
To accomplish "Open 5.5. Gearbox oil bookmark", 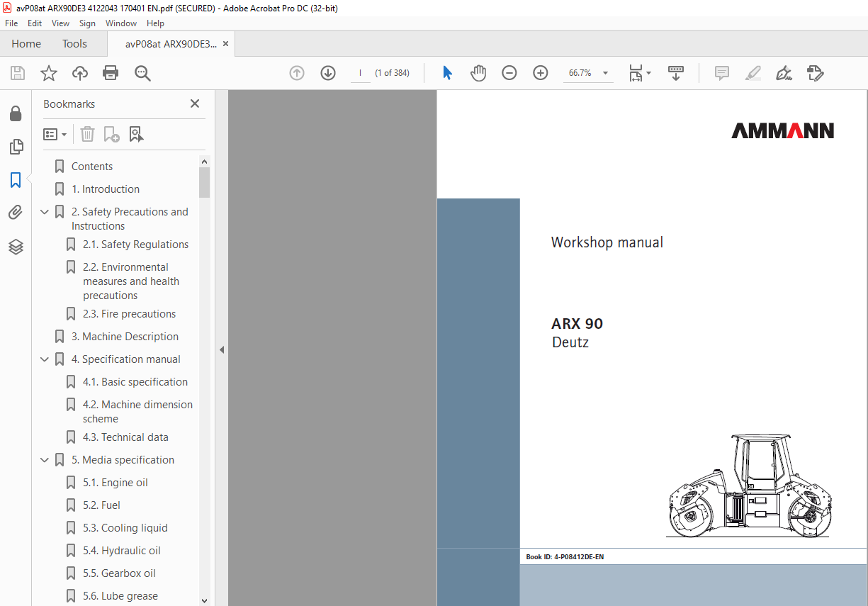I will (x=119, y=573).
